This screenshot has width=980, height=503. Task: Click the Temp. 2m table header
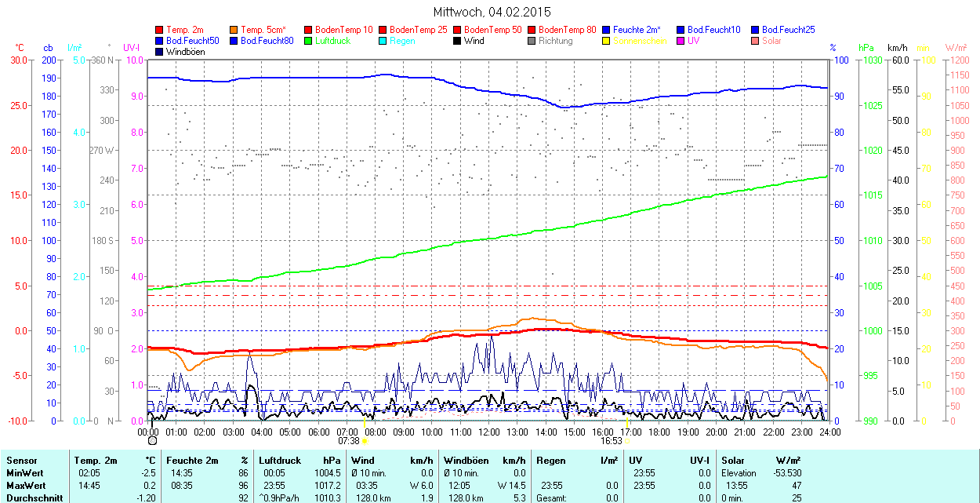click(96, 461)
